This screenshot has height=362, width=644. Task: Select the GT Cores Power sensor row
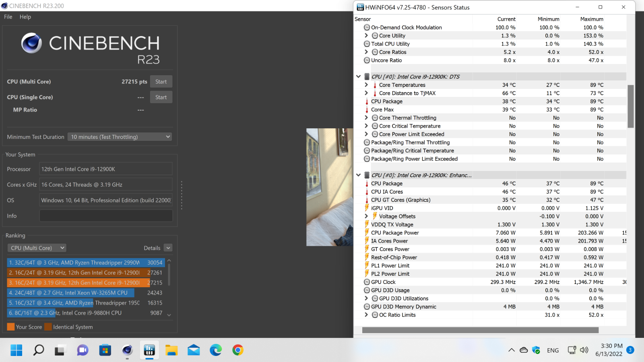(490, 249)
